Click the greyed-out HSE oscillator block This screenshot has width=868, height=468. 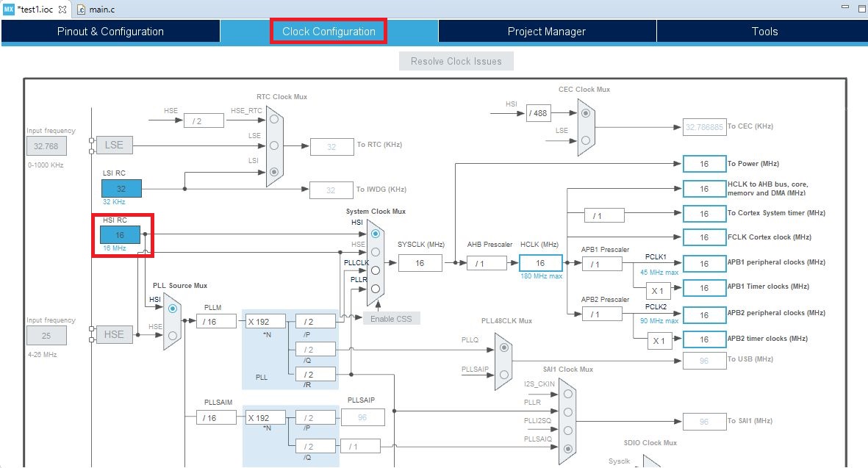(114, 334)
